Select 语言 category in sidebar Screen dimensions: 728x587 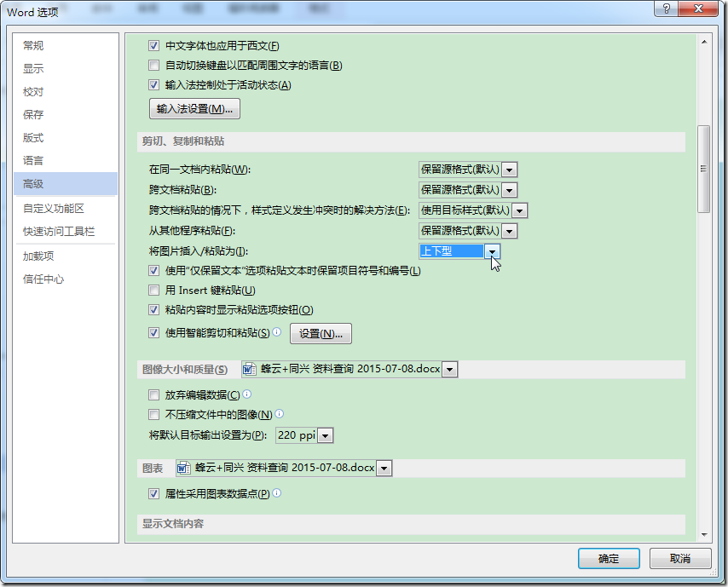pos(66,160)
